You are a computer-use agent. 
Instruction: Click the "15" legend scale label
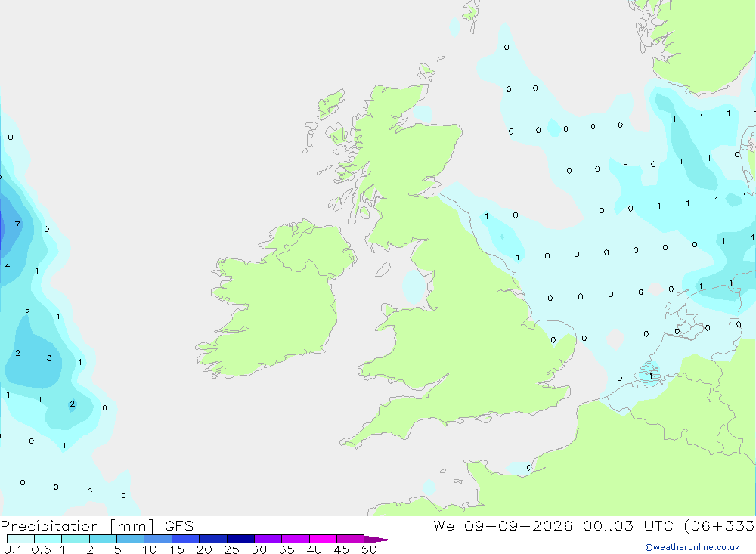177,549
